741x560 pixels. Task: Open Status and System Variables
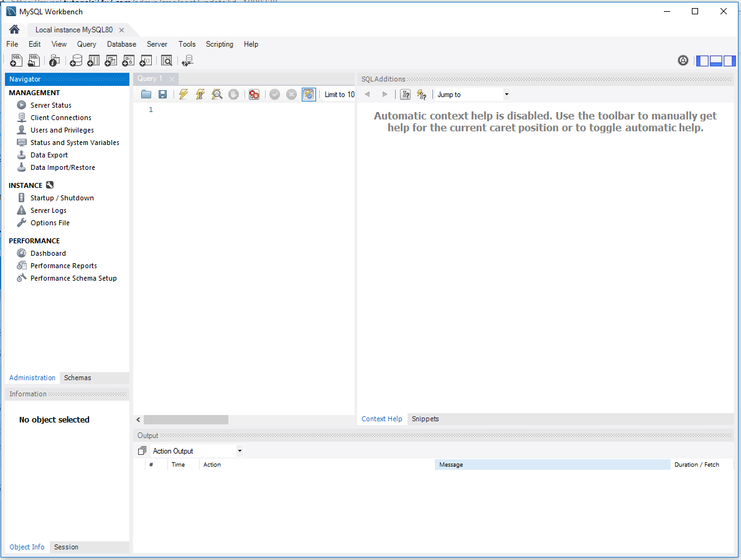(75, 142)
